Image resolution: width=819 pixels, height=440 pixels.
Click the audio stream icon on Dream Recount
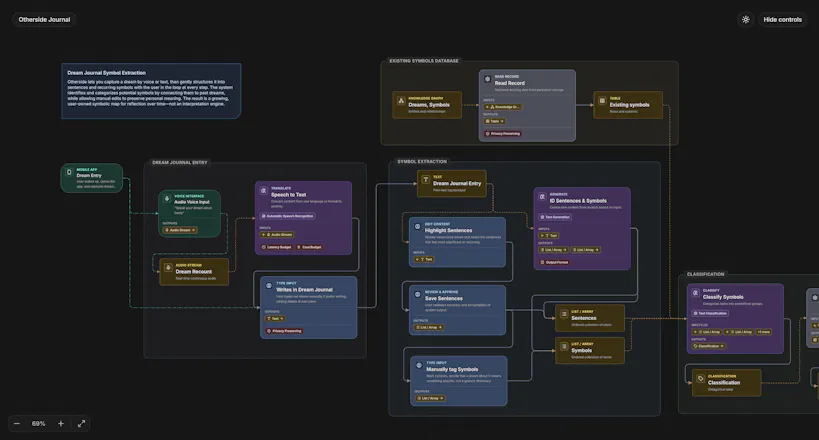click(x=168, y=268)
